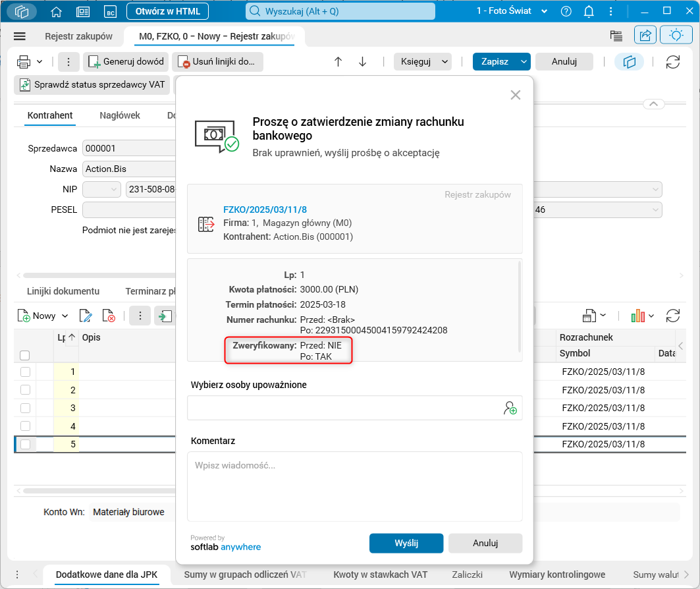Click Generuj dowód button

coord(126,62)
